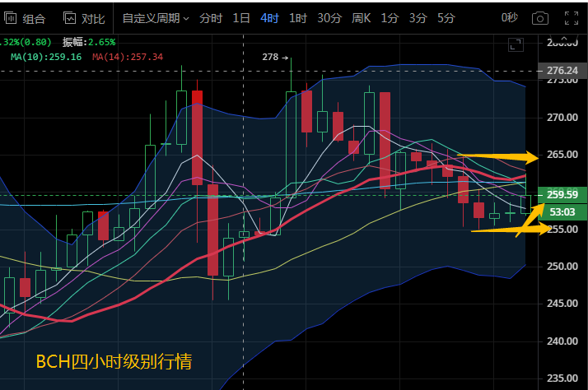Switch to the 周K period tab
The height and width of the screenshot is (390, 588).
tap(362, 18)
